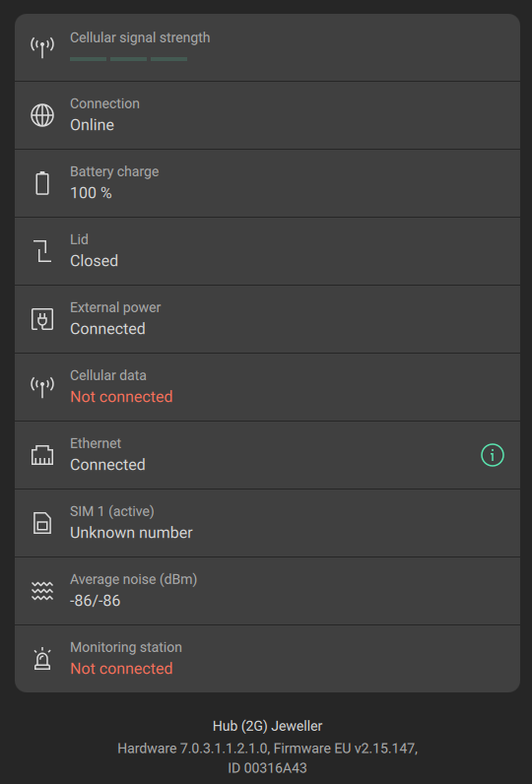Select the Cellular signal strength label
This screenshot has width=532, height=784.
[140, 38]
